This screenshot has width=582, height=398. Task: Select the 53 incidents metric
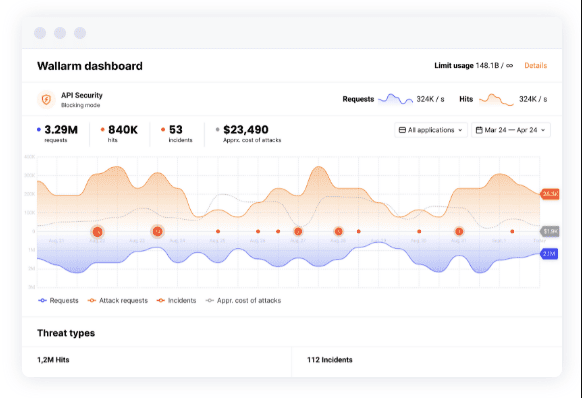[177, 134]
